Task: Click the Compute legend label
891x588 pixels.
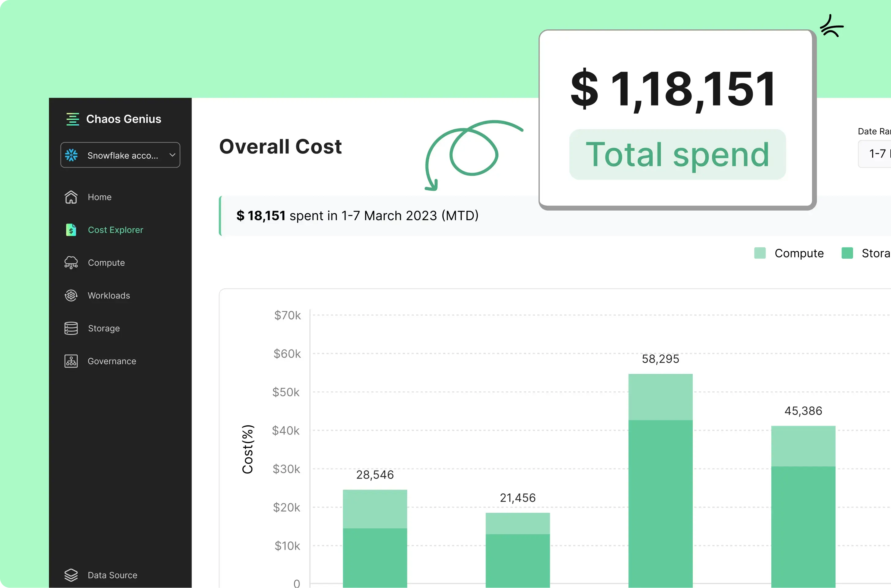Action: (799, 253)
